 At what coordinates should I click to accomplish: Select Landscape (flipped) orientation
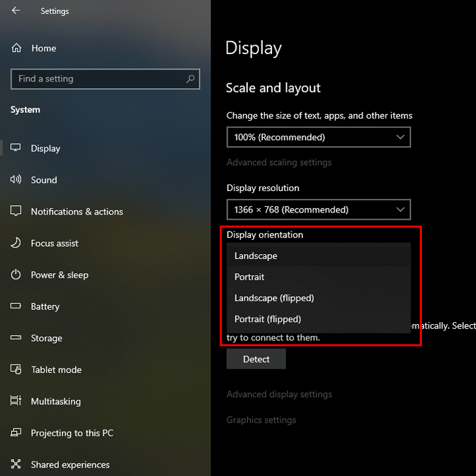[274, 298]
